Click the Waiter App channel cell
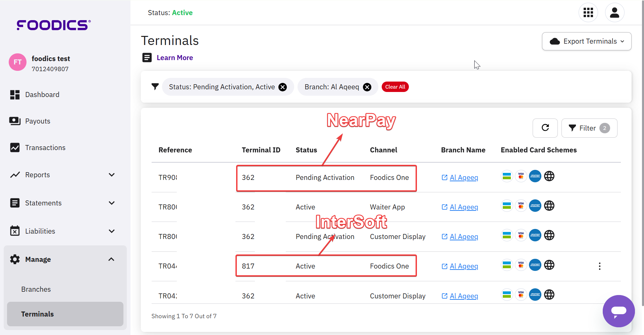This screenshot has width=644, height=335. tap(387, 207)
